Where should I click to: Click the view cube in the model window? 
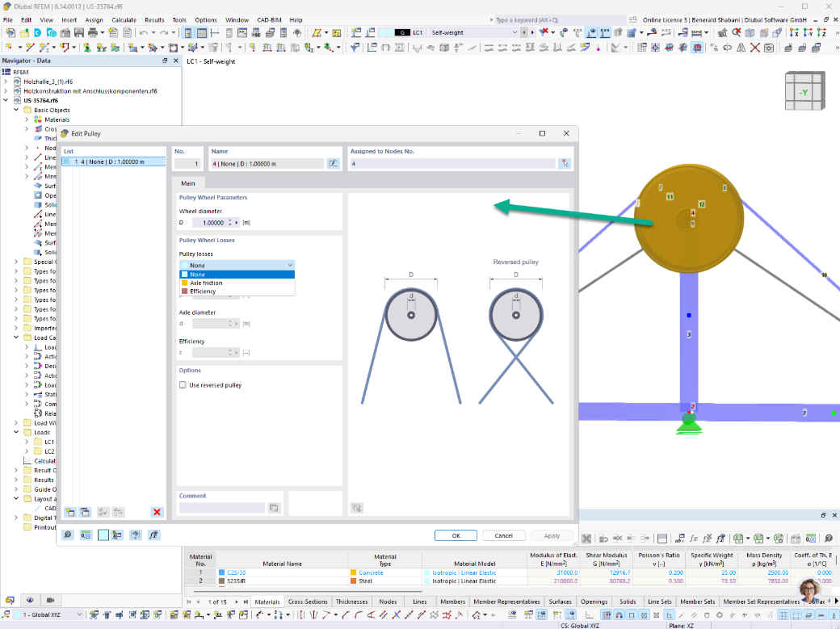804,91
